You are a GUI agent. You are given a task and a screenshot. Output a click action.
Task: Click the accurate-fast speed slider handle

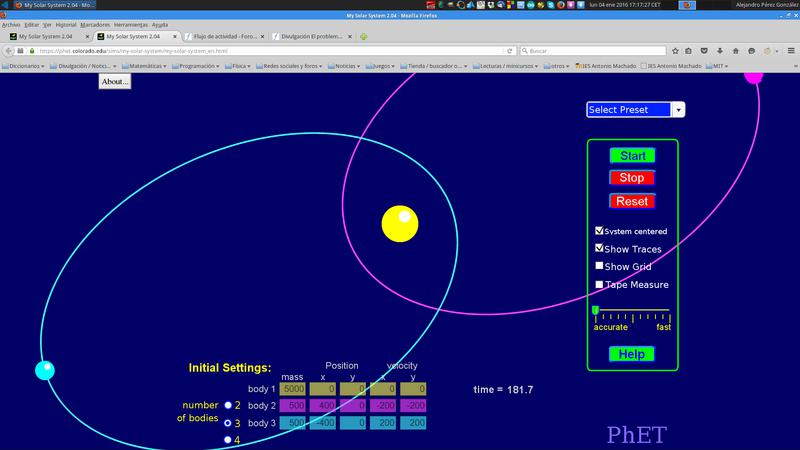(x=595, y=312)
